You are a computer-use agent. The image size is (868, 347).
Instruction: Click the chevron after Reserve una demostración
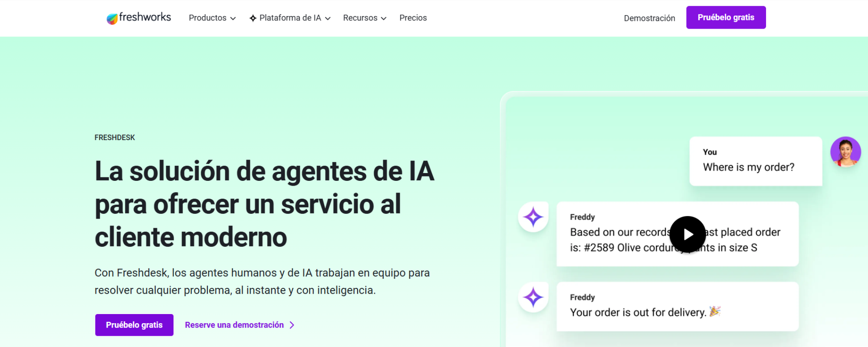coord(292,325)
